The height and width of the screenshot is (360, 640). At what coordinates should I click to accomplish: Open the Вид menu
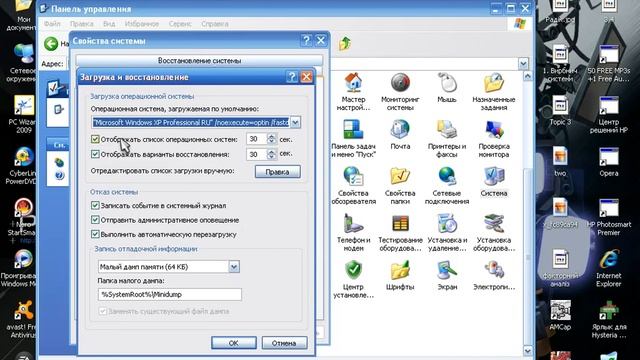tap(109, 24)
